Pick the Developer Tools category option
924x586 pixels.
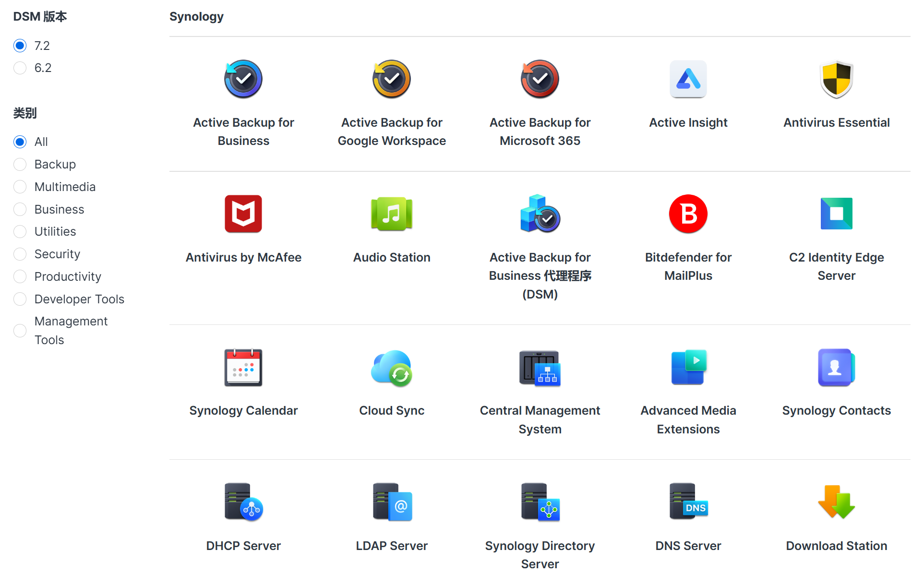pos(20,299)
